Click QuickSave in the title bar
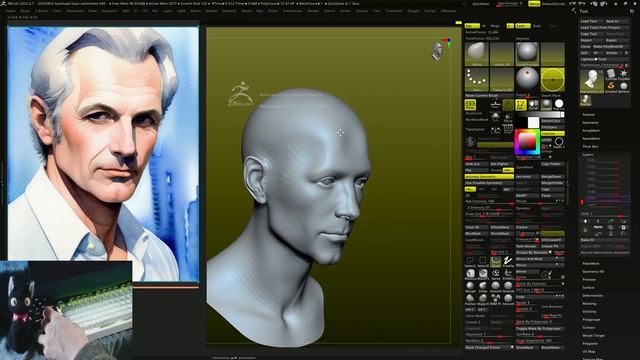The image size is (640, 360). 480,4
